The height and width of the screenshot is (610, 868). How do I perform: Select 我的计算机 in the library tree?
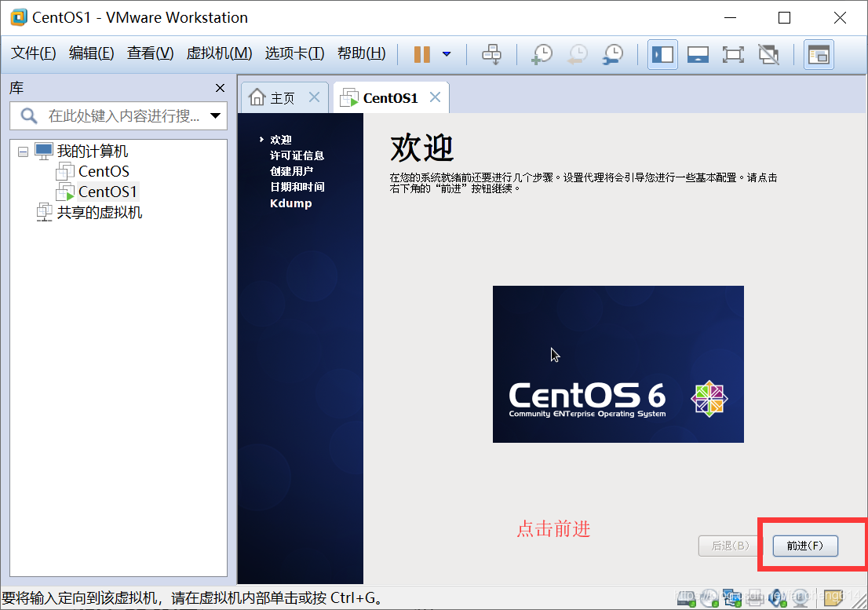click(x=92, y=151)
